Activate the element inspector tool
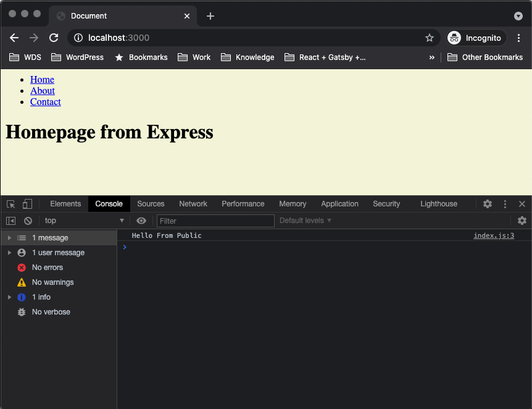The width and height of the screenshot is (532, 409). coord(10,204)
